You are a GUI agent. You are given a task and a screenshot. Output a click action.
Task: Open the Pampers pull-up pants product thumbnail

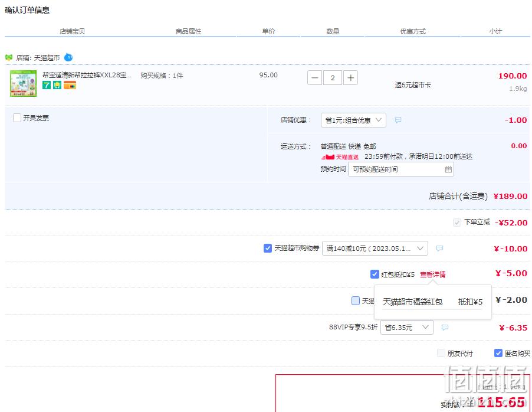pyautogui.click(x=23, y=83)
